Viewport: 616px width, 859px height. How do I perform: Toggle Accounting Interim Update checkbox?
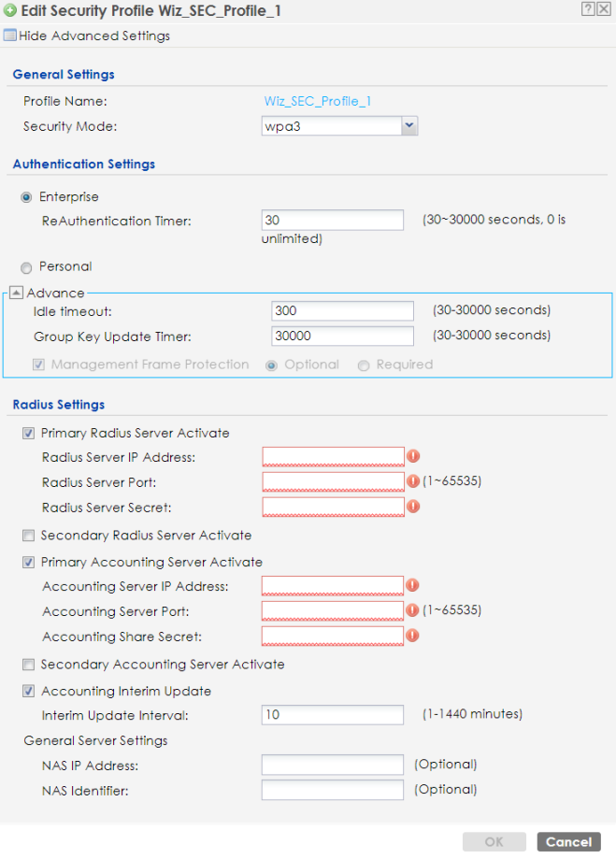pyautogui.click(x=29, y=692)
